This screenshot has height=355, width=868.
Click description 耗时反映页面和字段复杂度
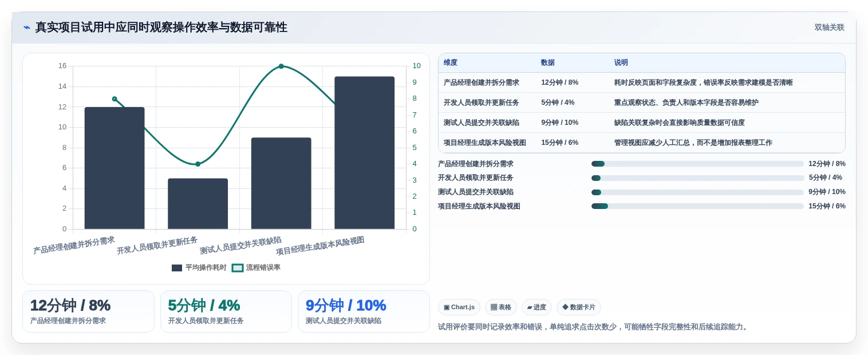click(704, 82)
